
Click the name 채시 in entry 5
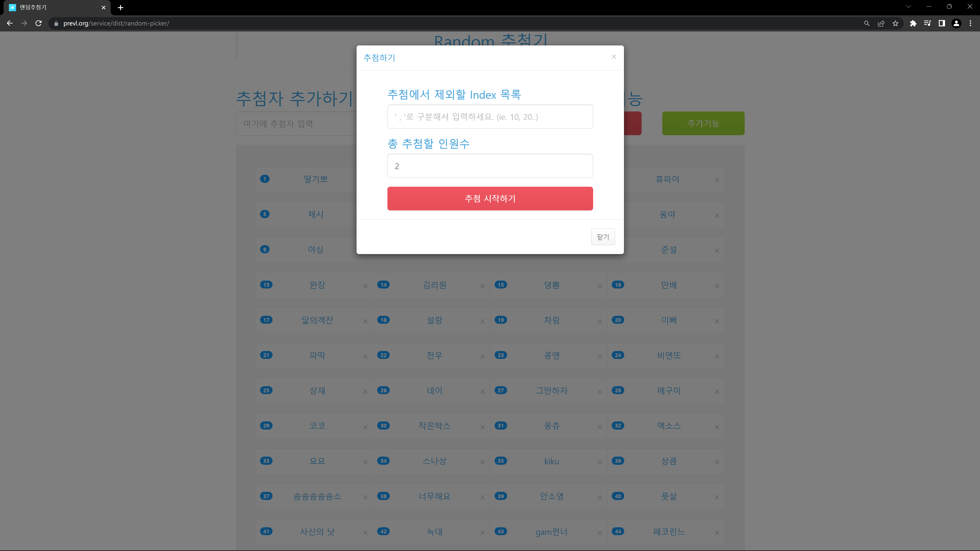tap(316, 214)
